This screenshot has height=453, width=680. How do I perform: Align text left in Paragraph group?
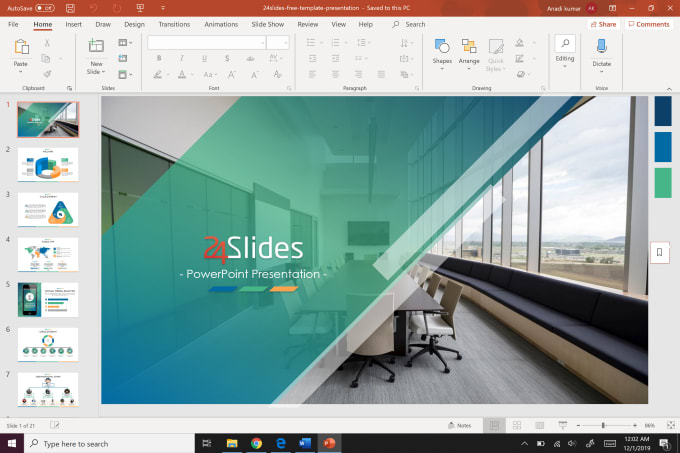coord(312,75)
